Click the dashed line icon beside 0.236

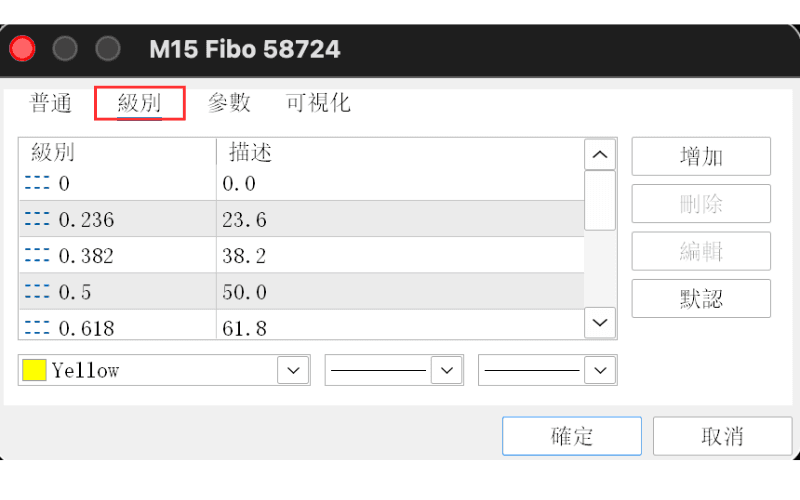point(37,219)
